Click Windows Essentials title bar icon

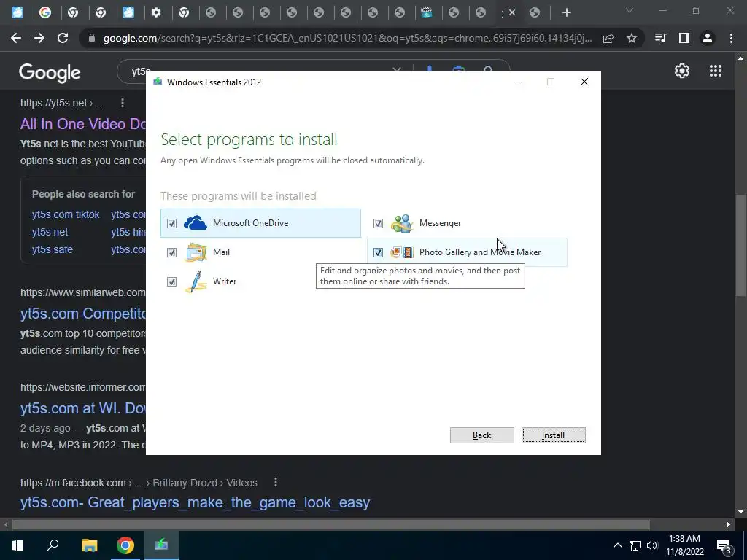[x=158, y=82]
